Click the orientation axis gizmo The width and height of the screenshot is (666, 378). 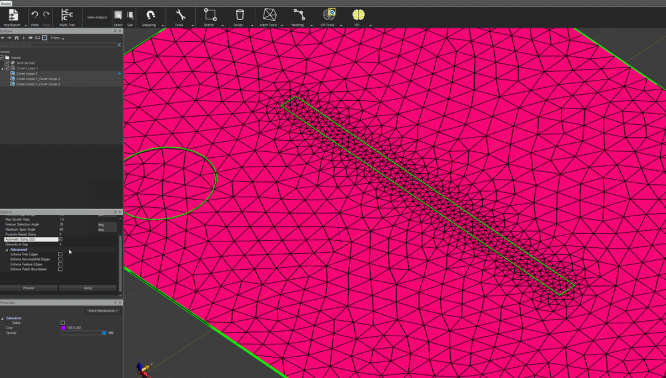tap(143, 369)
